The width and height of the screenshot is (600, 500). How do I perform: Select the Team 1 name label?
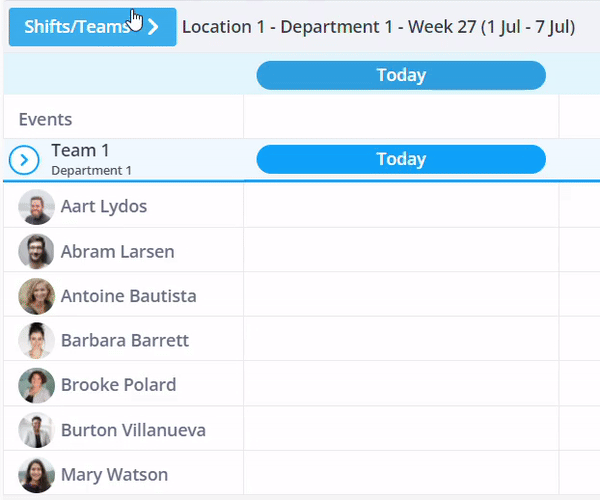[80, 151]
